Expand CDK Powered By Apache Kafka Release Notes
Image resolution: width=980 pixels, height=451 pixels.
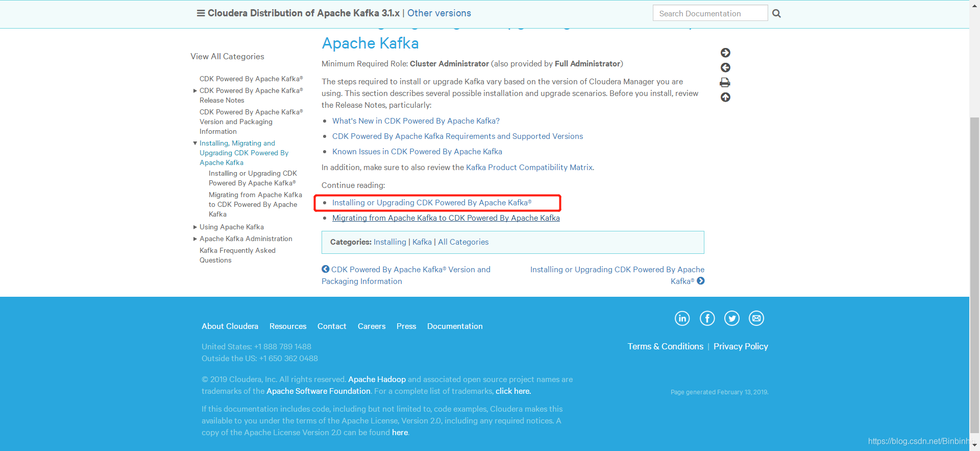(x=195, y=91)
